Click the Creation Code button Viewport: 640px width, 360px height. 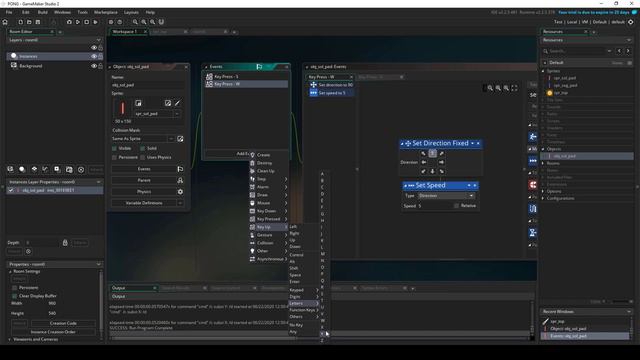(63, 323)
